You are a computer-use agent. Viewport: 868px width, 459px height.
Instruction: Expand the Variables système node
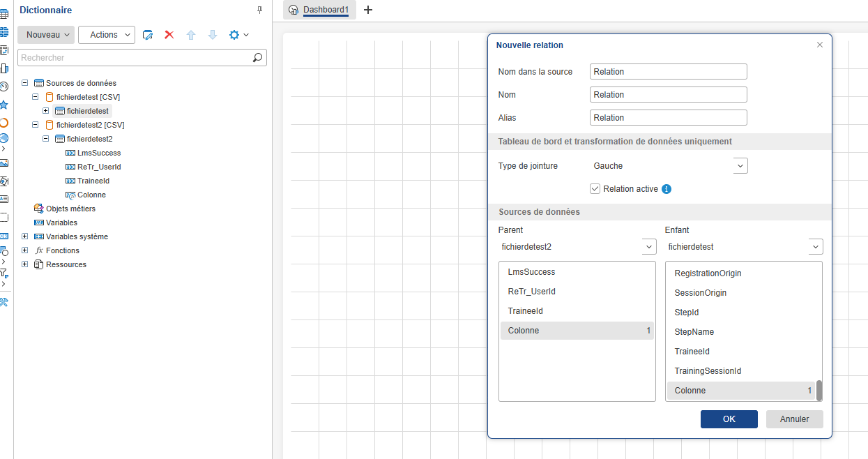(25, 236)
